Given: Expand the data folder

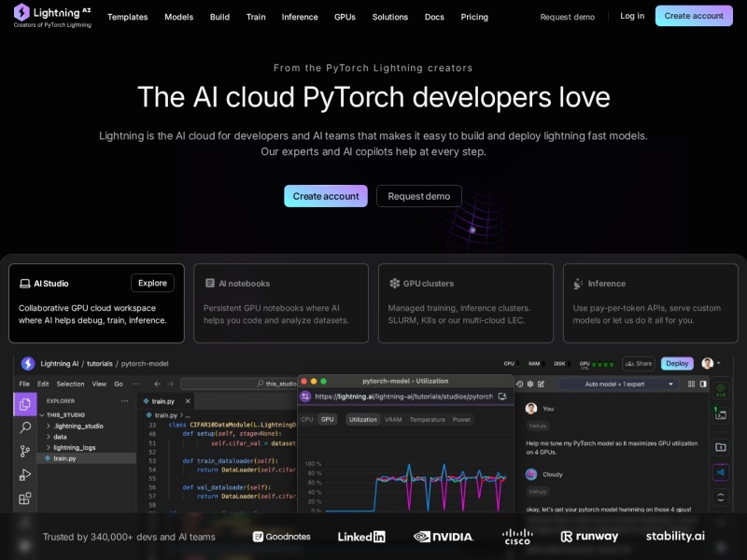Looking at the screenshot, I should tap(49, 437).
